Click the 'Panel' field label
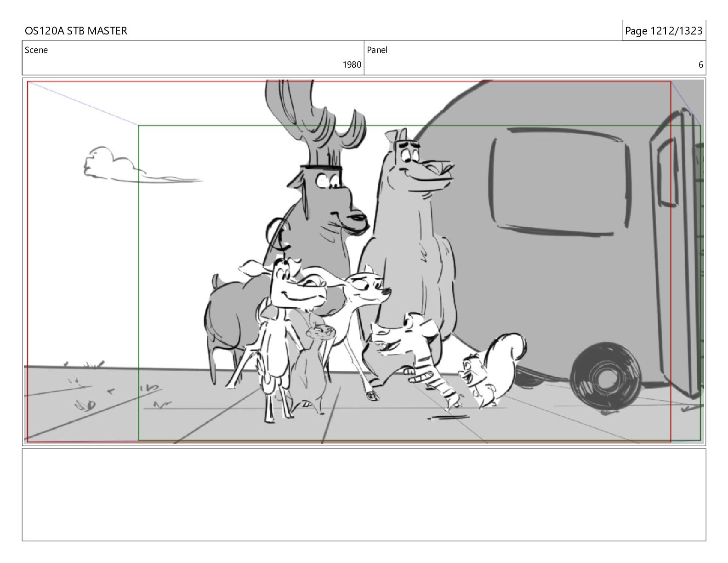 377,50
